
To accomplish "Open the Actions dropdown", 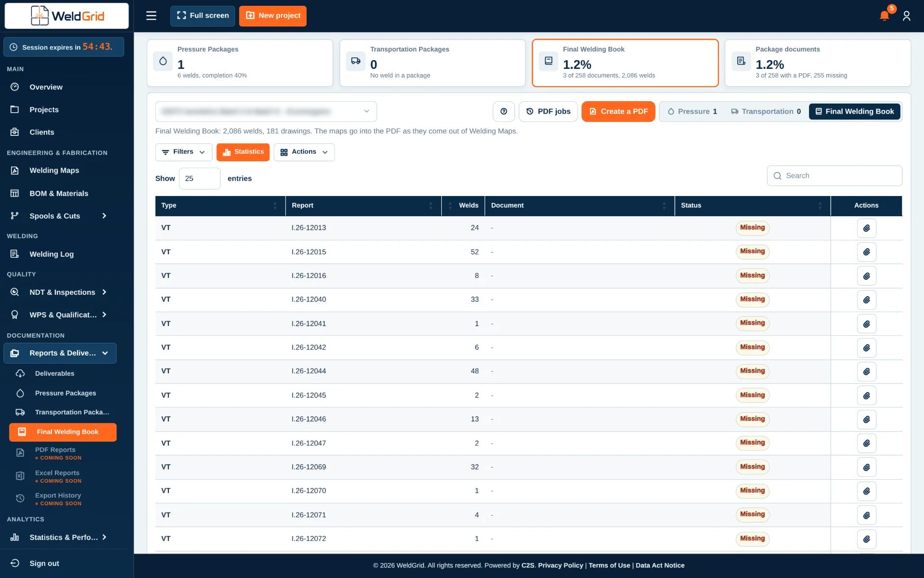I will pyautogui.click(x=304, y=152).
